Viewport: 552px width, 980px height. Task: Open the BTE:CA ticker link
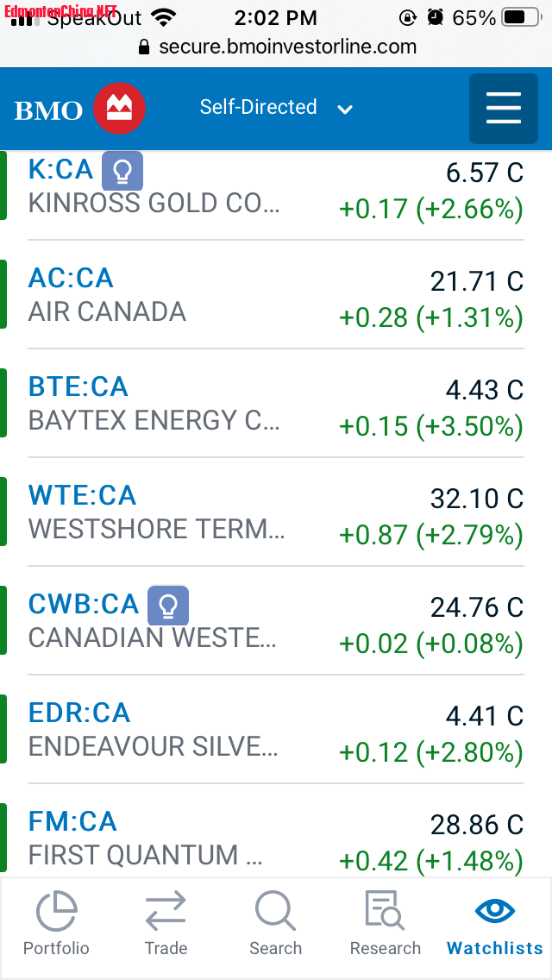(78, 386)
